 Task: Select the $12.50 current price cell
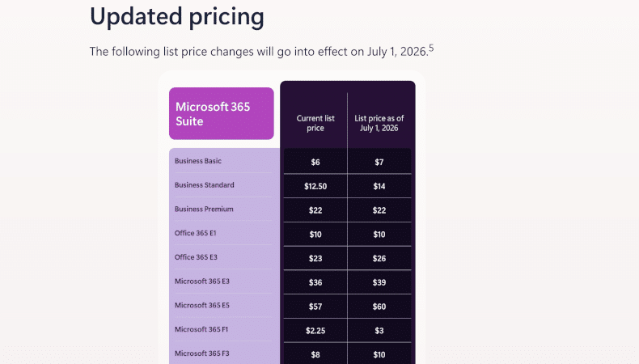(315, 186)
